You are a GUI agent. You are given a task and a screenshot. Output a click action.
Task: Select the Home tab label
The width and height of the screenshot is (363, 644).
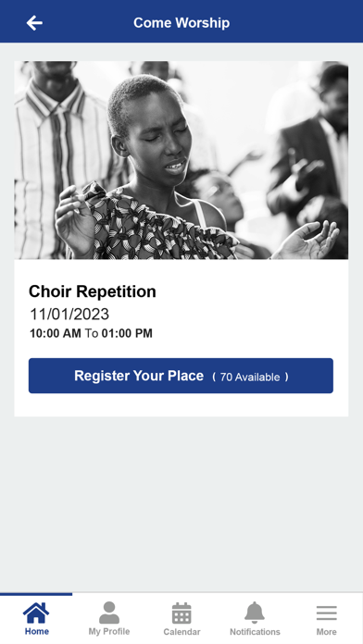37,631
